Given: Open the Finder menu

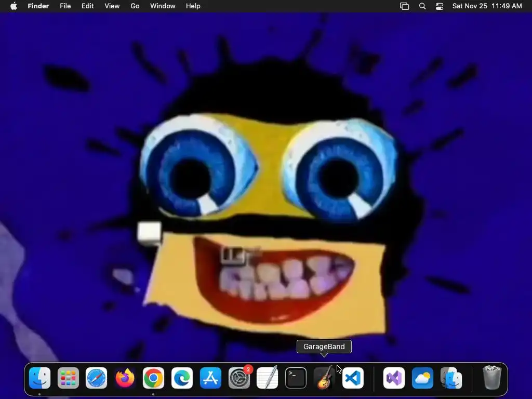Looking at the screenshot, I should [x=38, y=6].
